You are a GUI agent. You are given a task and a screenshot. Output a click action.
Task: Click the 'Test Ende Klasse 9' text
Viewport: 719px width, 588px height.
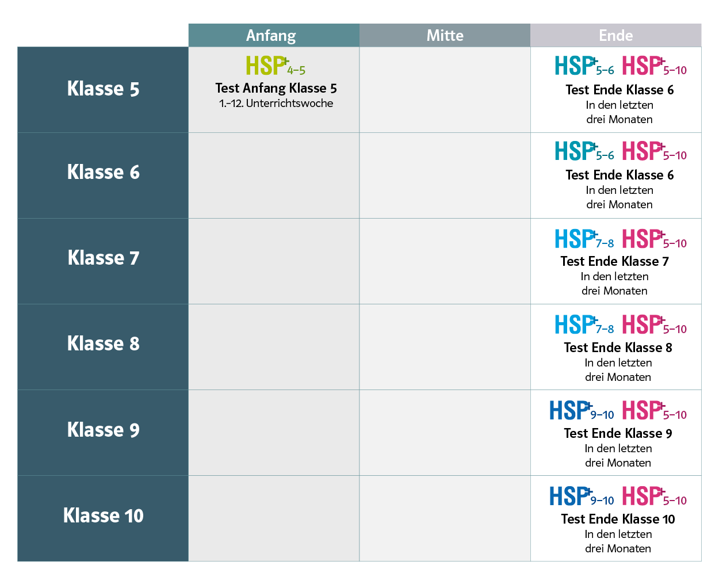(618, 433)
